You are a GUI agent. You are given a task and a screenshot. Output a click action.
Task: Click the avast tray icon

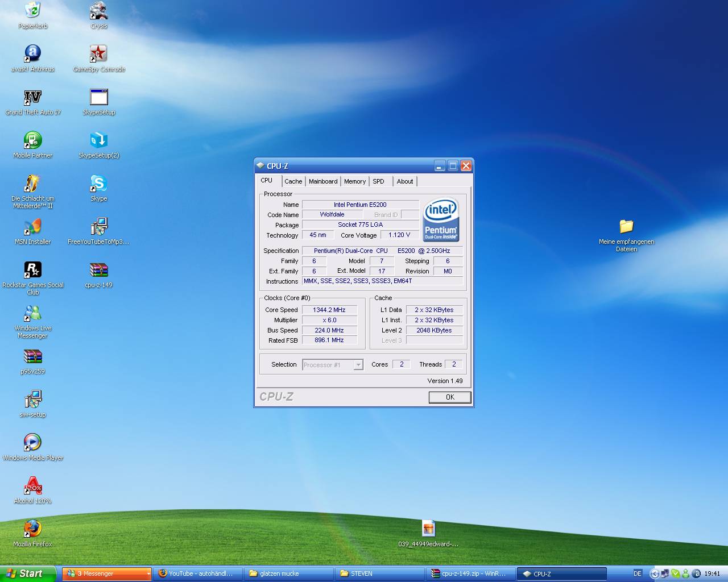[x=697, y=573]
